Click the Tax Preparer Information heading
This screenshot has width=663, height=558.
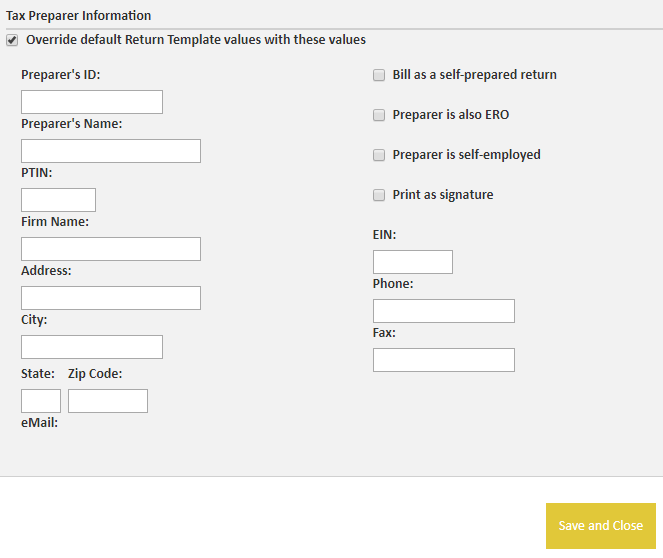point(78,16)
